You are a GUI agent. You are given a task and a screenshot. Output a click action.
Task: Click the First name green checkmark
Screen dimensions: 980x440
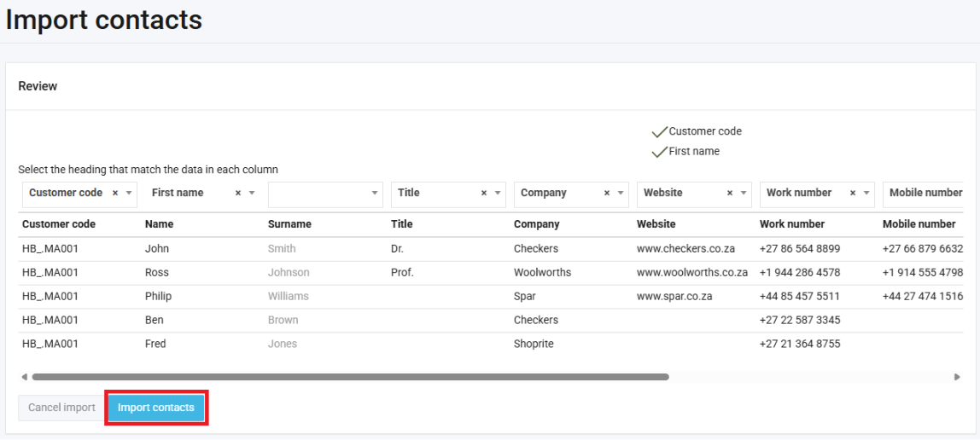(659, 152)
